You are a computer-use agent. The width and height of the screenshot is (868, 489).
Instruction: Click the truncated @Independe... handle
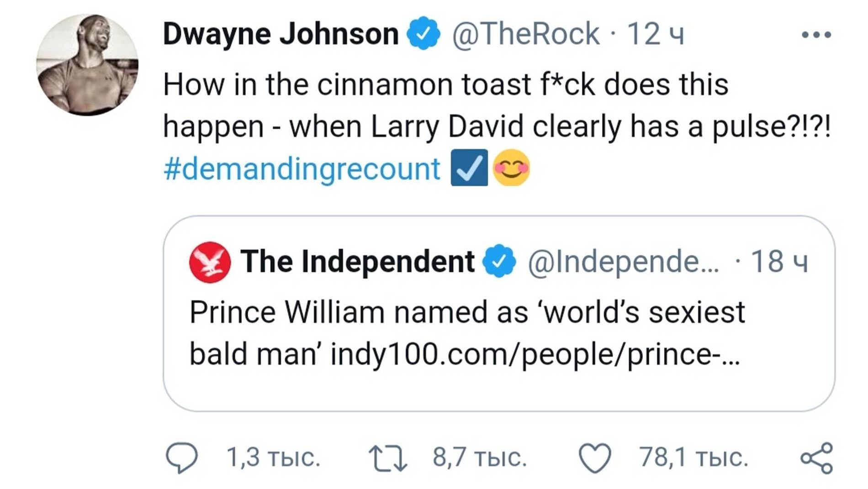(623, 262)
